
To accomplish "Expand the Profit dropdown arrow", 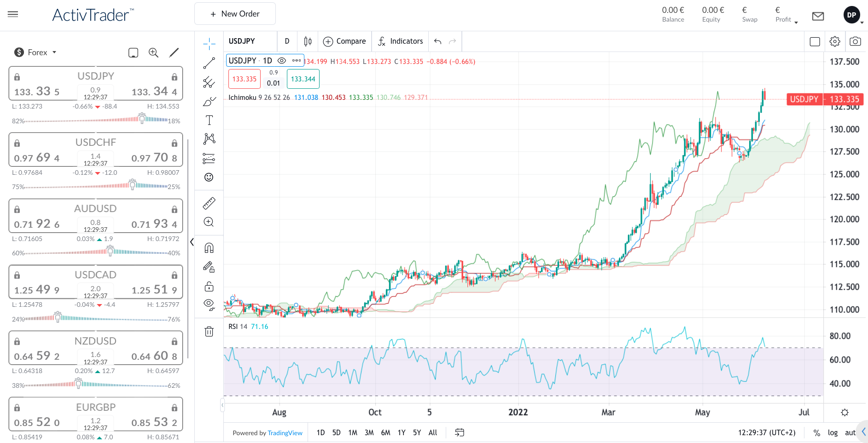I will (796, 23).
